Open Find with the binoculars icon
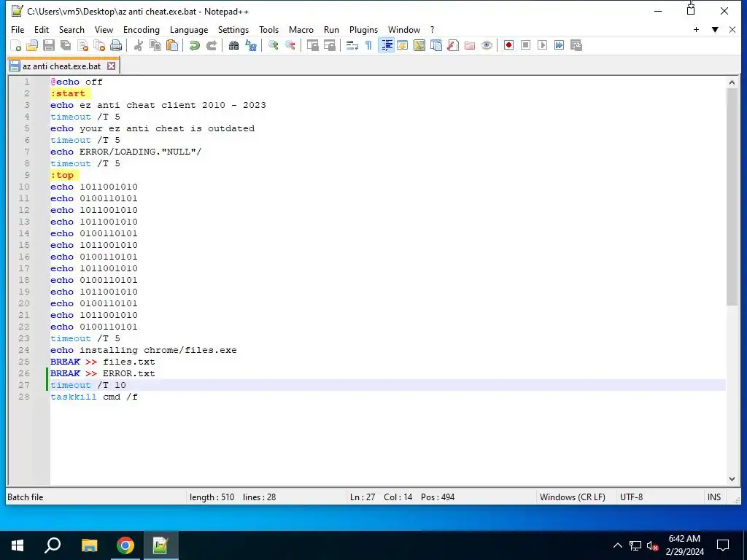 [x=233, y=45]
